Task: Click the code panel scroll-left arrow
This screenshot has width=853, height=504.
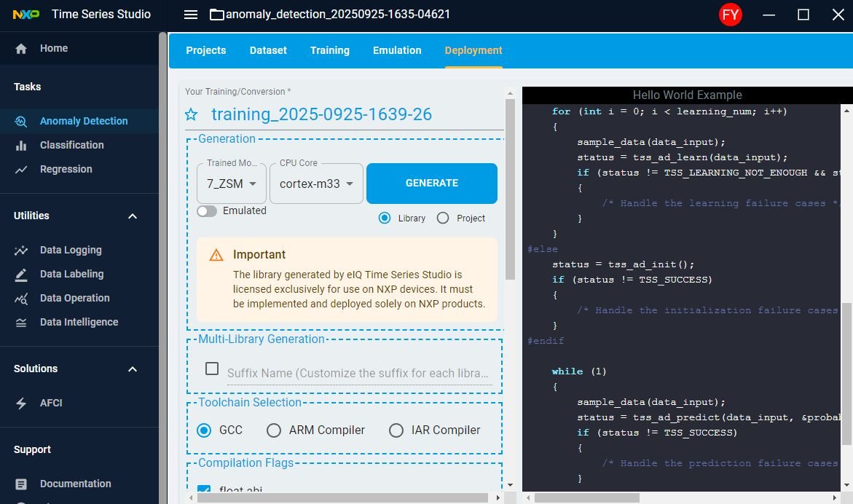Action: [528, 497]
